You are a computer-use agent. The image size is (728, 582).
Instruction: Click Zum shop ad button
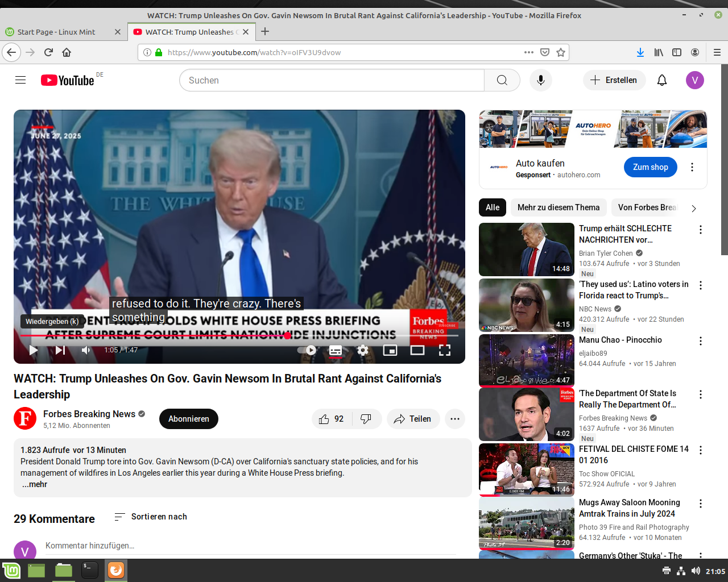651,167
